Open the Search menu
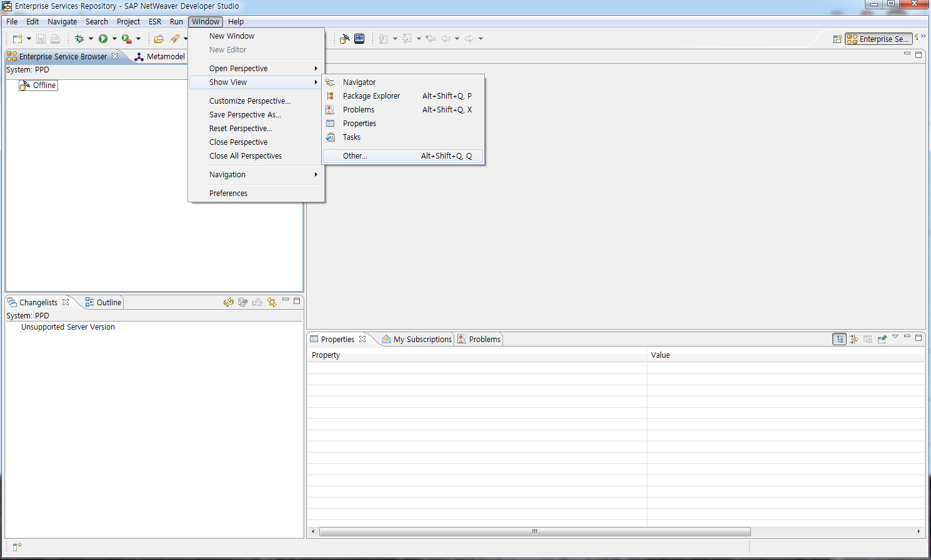 point(97,21)
